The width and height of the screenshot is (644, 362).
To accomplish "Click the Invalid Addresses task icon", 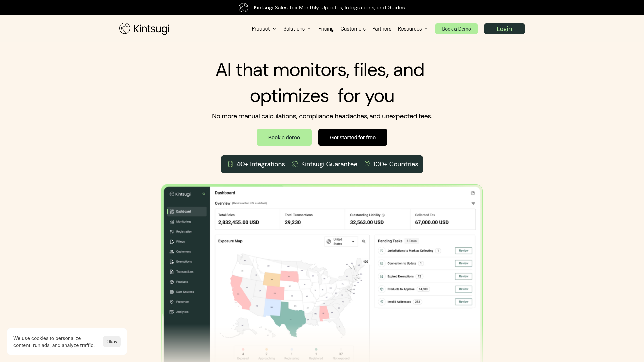I will [x=382, y=302].
